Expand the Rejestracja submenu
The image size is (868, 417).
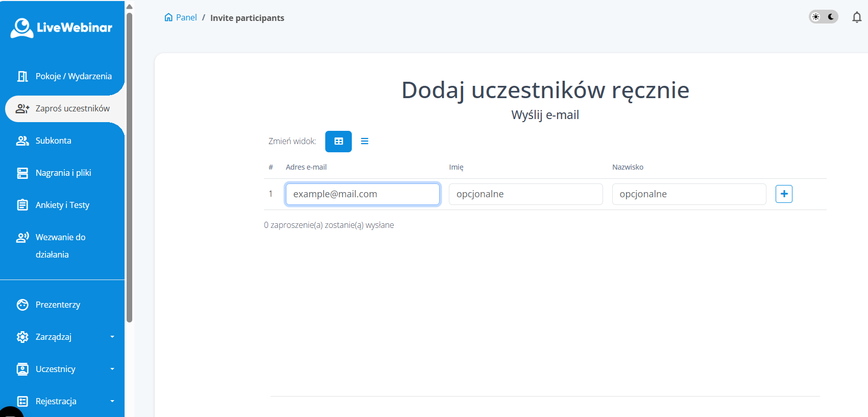point(112,401)
